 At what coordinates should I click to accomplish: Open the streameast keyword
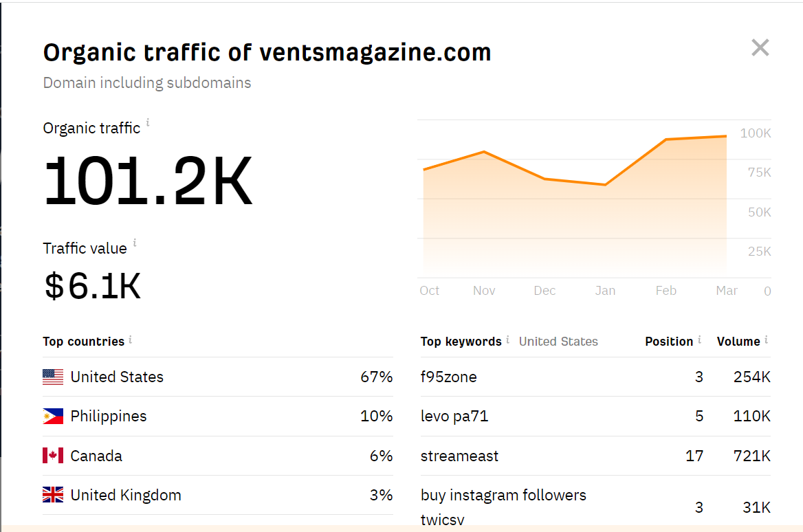(459, 456)
